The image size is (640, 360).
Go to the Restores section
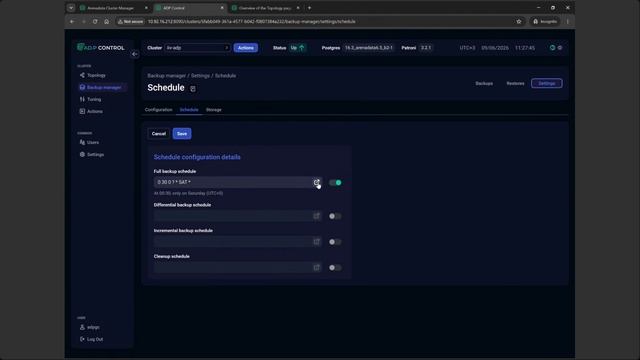tap(516, 83)
